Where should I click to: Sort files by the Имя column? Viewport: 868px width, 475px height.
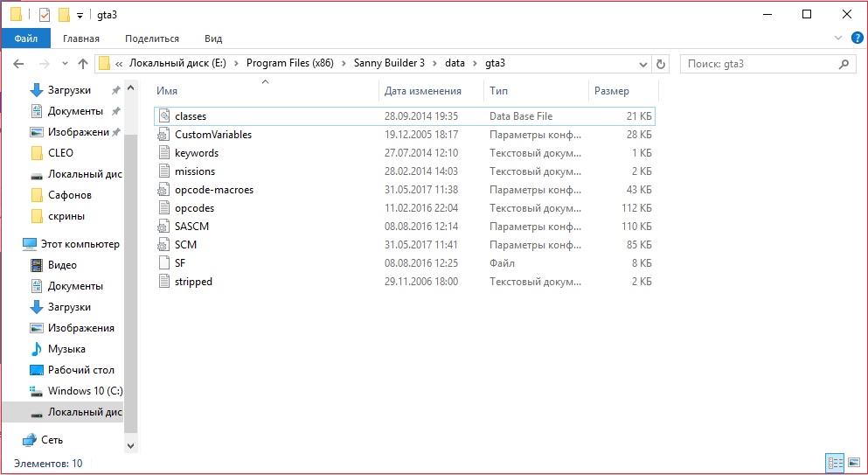click(266, 91)
